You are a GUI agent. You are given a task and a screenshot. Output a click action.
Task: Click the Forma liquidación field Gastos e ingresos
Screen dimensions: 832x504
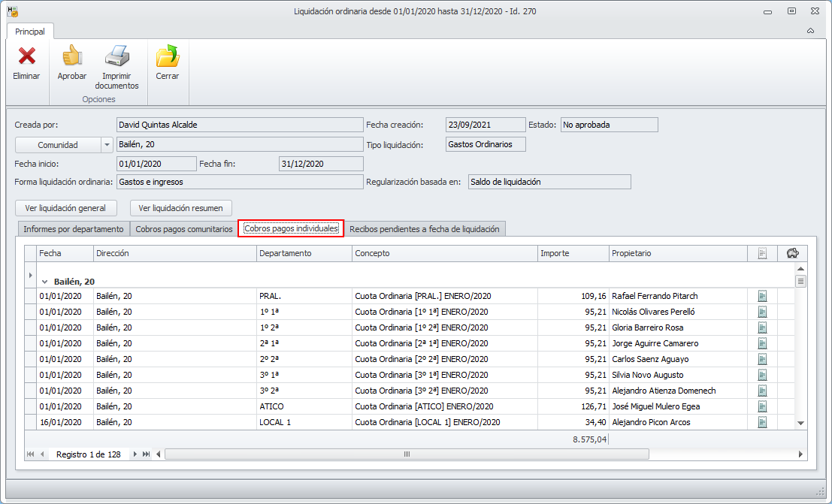240,182
